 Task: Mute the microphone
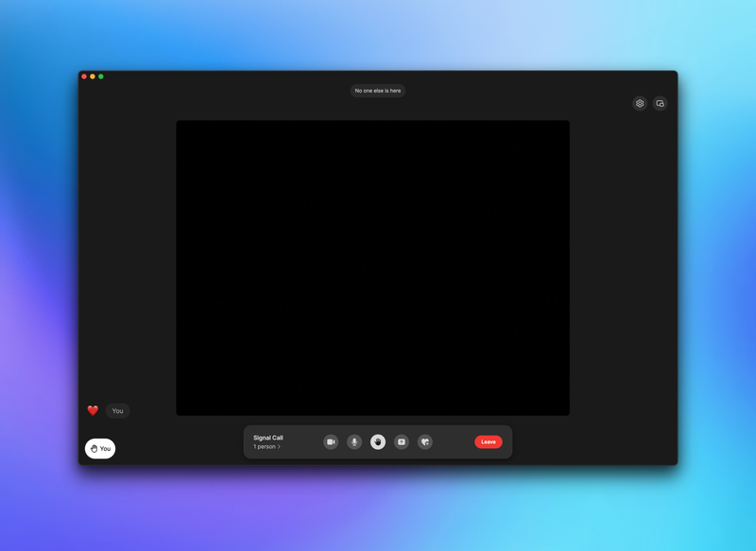tap(354, 441)
